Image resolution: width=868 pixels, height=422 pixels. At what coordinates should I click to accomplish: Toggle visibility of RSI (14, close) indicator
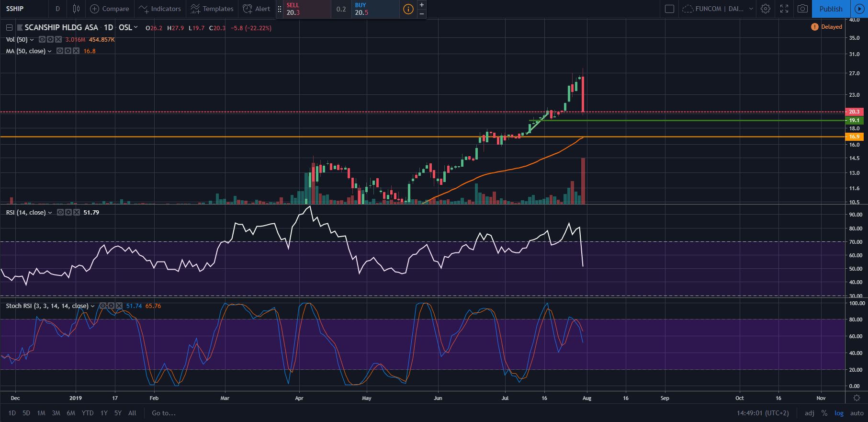60,212
